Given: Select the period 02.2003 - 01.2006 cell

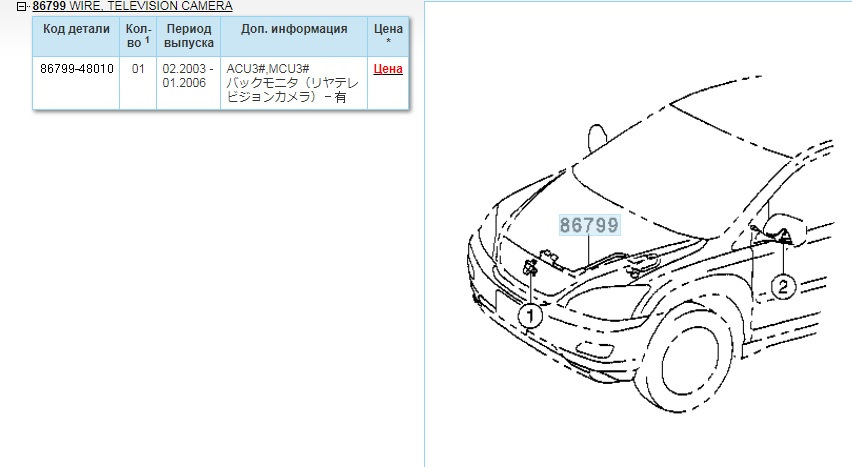Looking at the screenshot, I should coord(189,83).
